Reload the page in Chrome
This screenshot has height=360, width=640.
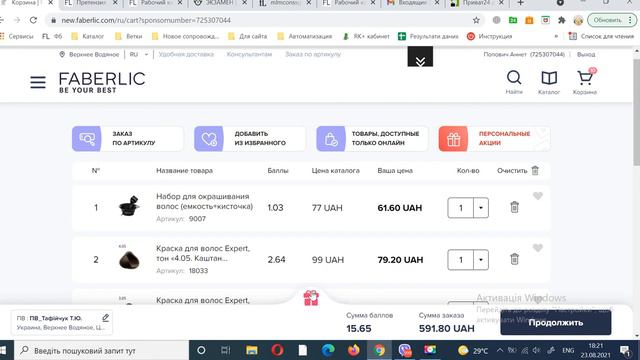coord(33,20)
